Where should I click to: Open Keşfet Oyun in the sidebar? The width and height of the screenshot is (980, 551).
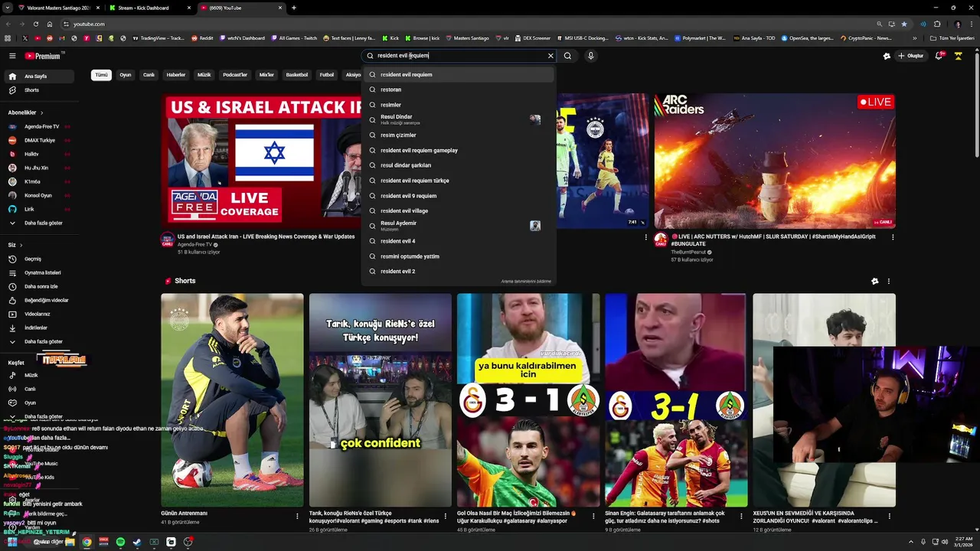(x=39, y=403)
